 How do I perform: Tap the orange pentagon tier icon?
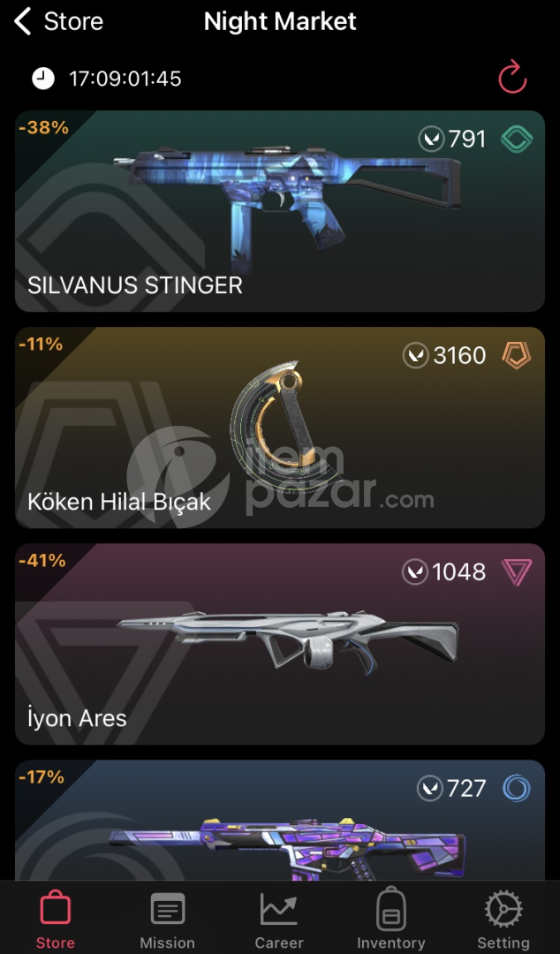point(516,355)
